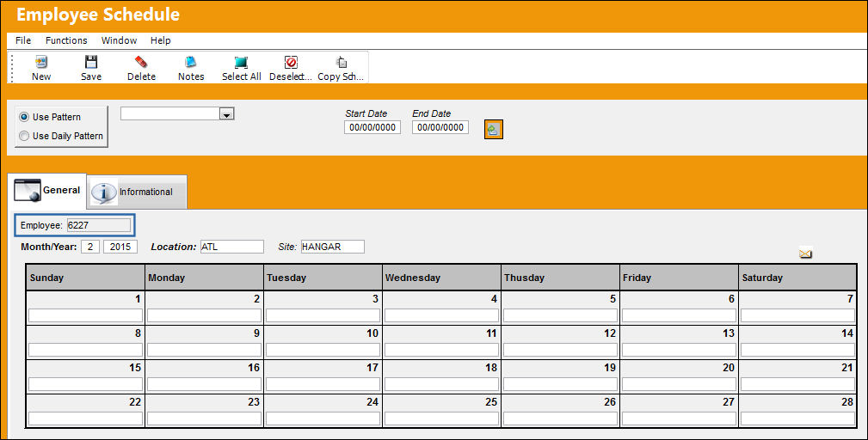Click the Start Date field

pyautogui.click(x=372, y=127)
